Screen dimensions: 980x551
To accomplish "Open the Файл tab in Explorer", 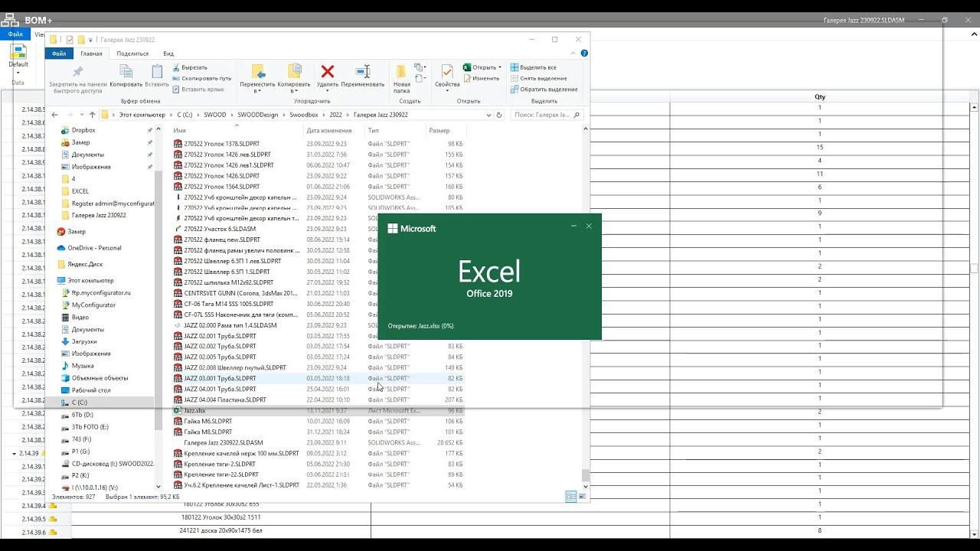I will tap(59, 54).
